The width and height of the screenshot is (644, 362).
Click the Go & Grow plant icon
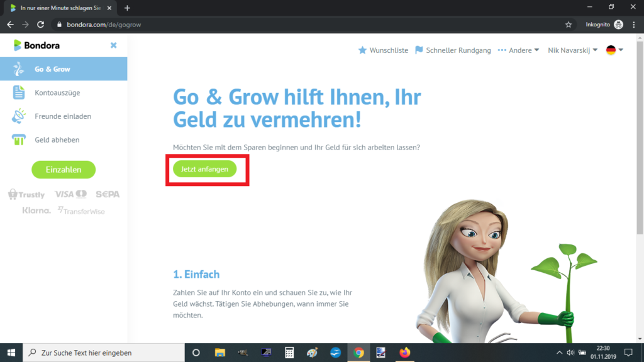pos(18,69)
